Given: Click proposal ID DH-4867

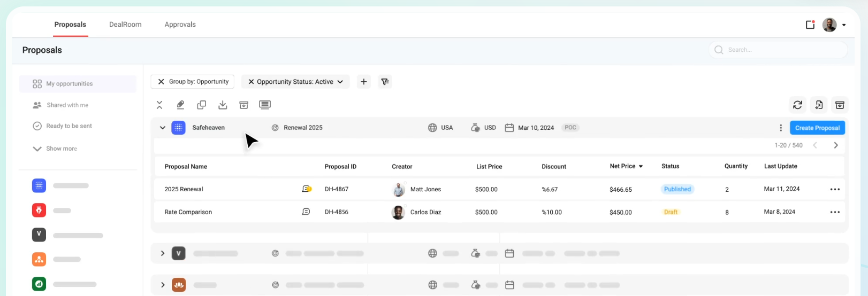Looking at the screenshot, I should [x=336, y=189].
